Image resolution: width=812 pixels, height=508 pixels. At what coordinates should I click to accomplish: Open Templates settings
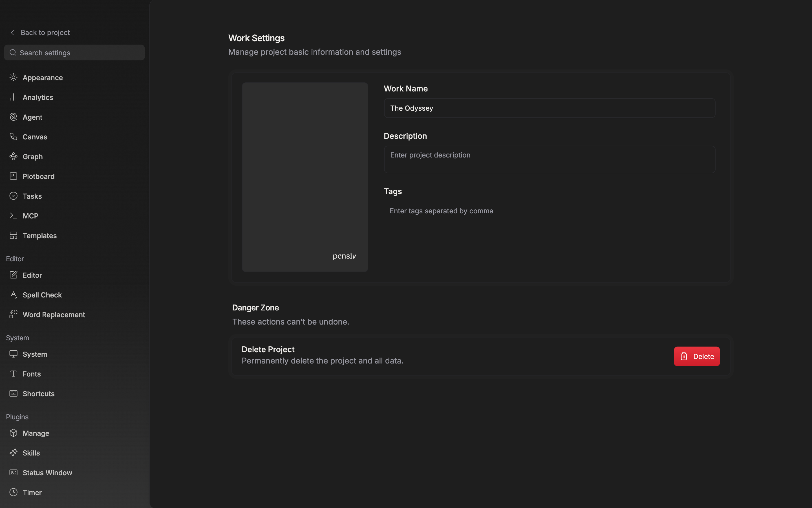pyautogui.click(x=74, y=236)
